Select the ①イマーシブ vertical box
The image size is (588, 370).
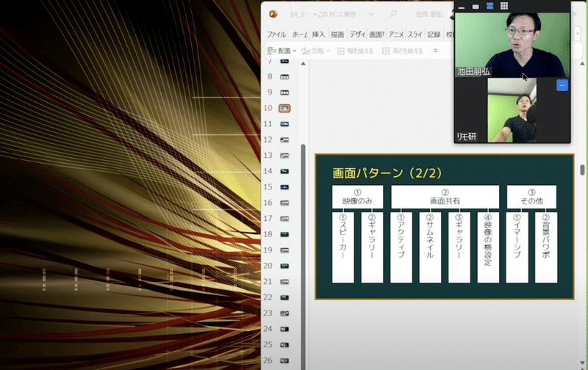[x=517, y=247]
